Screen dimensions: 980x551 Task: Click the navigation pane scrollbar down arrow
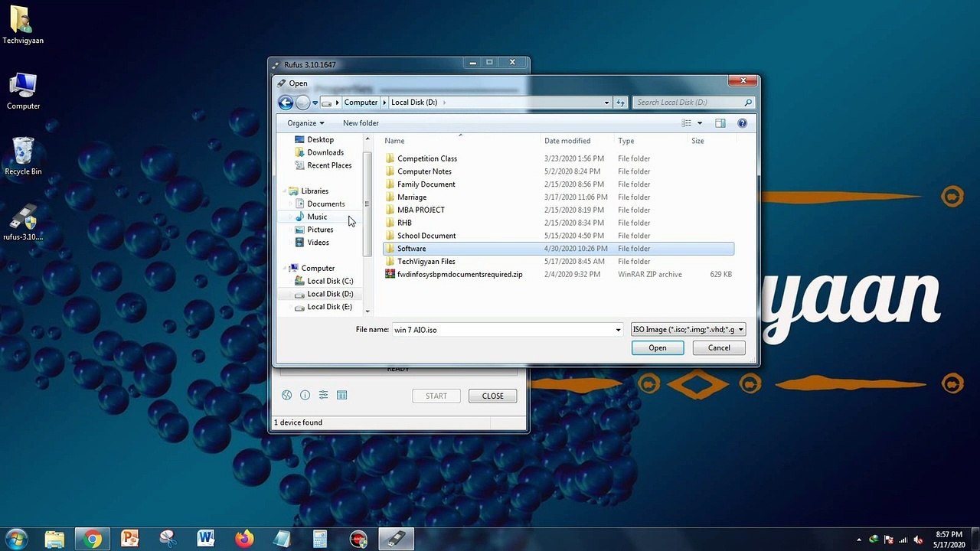pyautogui.click(x=367, y=311)
